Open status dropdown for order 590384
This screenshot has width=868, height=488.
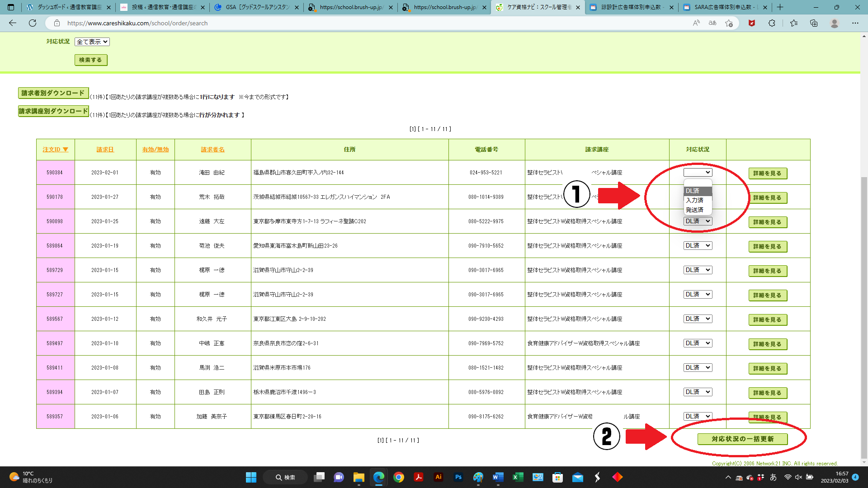coord(698,173)
